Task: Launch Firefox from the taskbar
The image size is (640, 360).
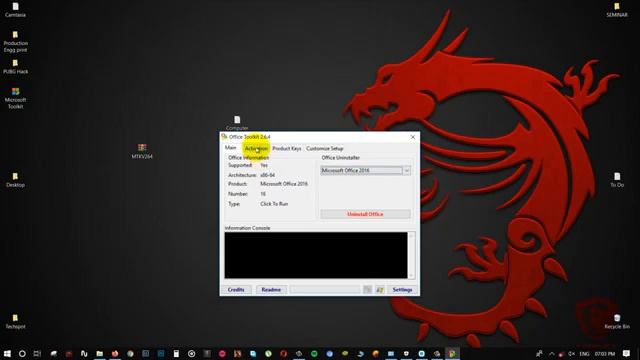Action: pos(115,353)
